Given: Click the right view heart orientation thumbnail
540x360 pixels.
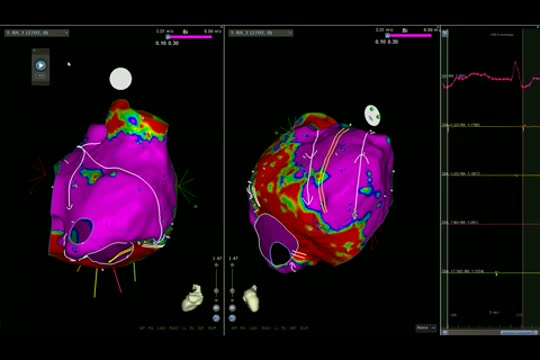Looking at the screenshot, I should coord(251,298).
